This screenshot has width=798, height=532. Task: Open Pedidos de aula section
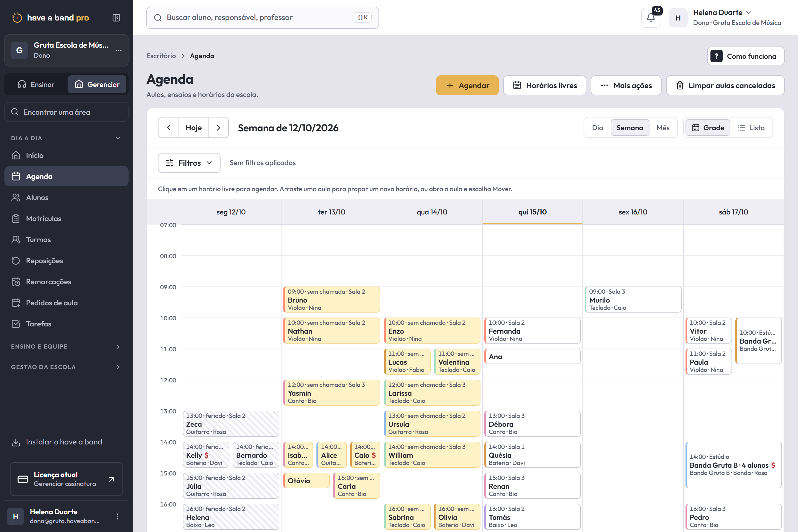coord(66,303)
